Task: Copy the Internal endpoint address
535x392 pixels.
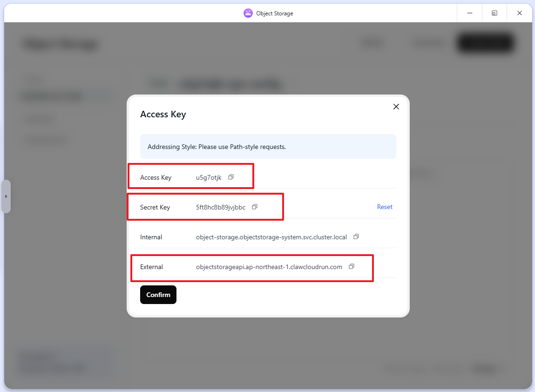Action: (356, 237)
